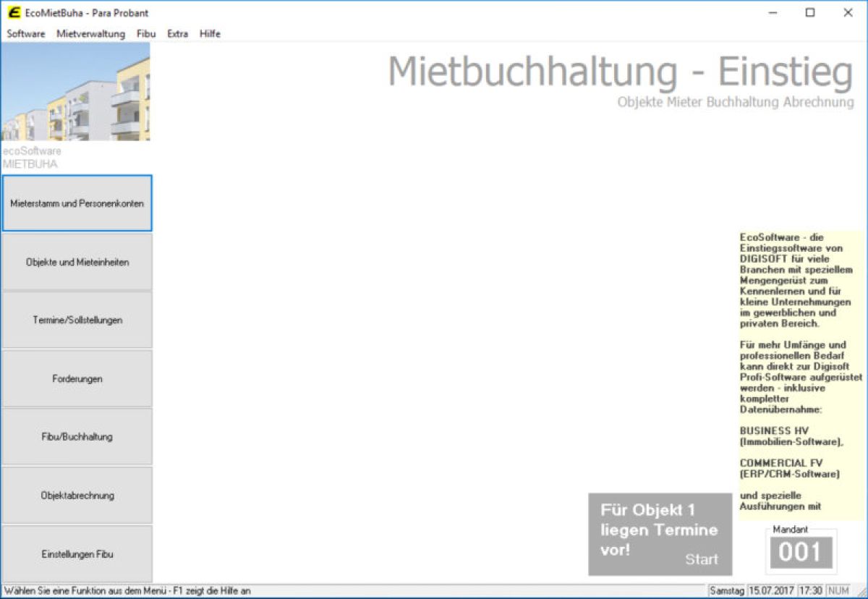The width and height of the screenshot is (868, 599).
Task: Open Einstellungen Fibu
Action: coord(77,554)
